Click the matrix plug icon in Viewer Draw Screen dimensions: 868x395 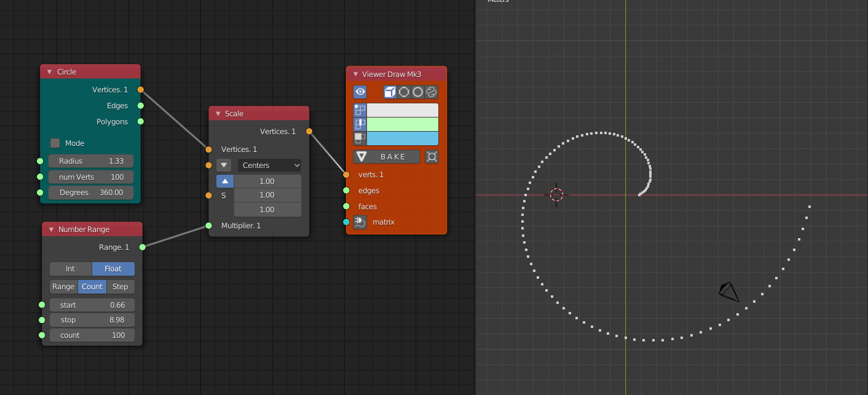pyautogui.click(x=360, y=222)
